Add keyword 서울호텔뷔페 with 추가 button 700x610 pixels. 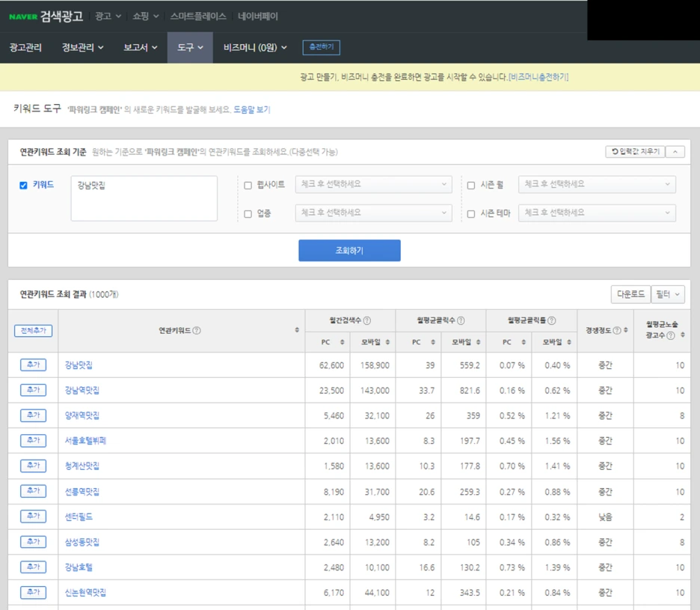[34, 441]
